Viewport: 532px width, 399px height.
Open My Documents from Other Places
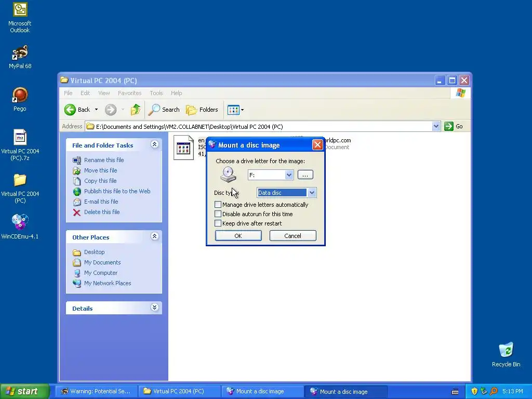(102, 262)
